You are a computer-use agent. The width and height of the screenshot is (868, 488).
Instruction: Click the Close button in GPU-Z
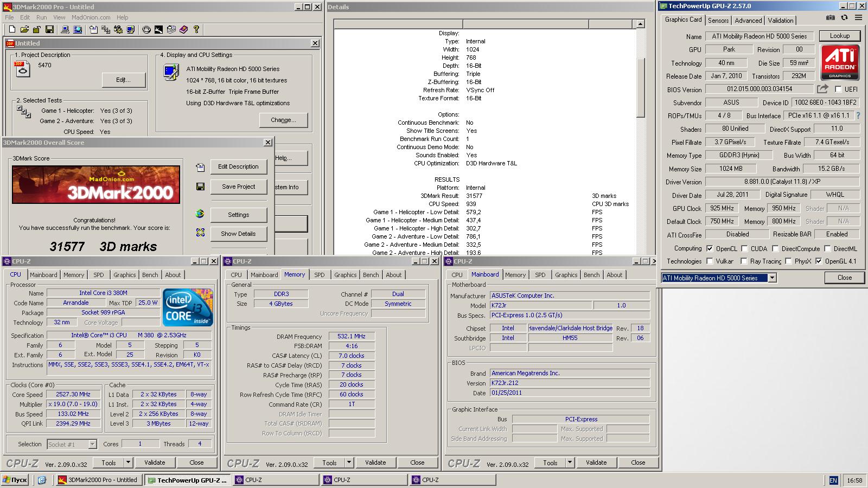click(845, 278)
